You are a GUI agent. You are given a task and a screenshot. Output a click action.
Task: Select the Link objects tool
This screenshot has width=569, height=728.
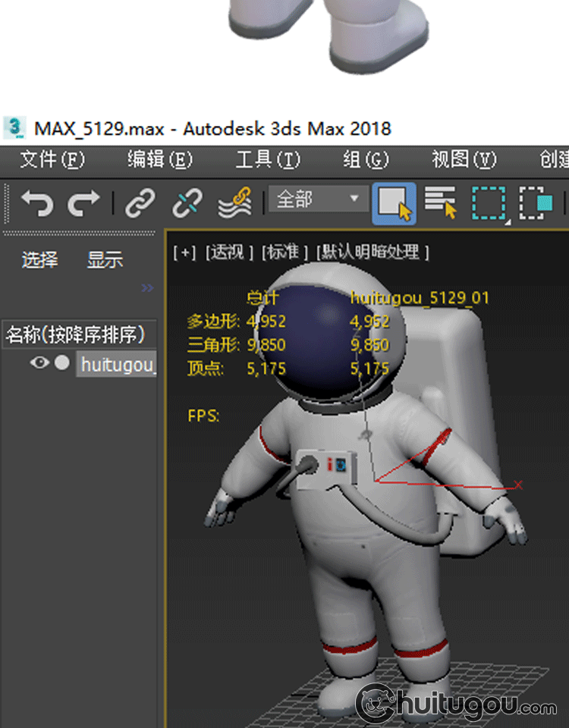(140, 203)
